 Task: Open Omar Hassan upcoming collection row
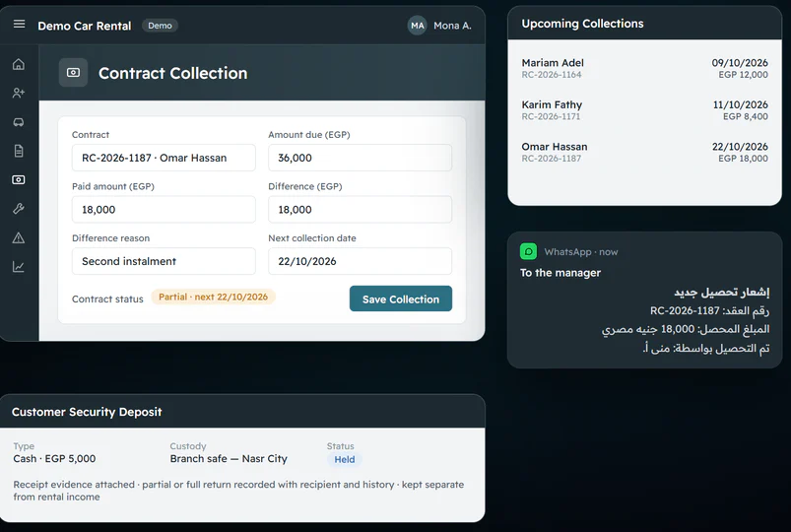[644, 152]
